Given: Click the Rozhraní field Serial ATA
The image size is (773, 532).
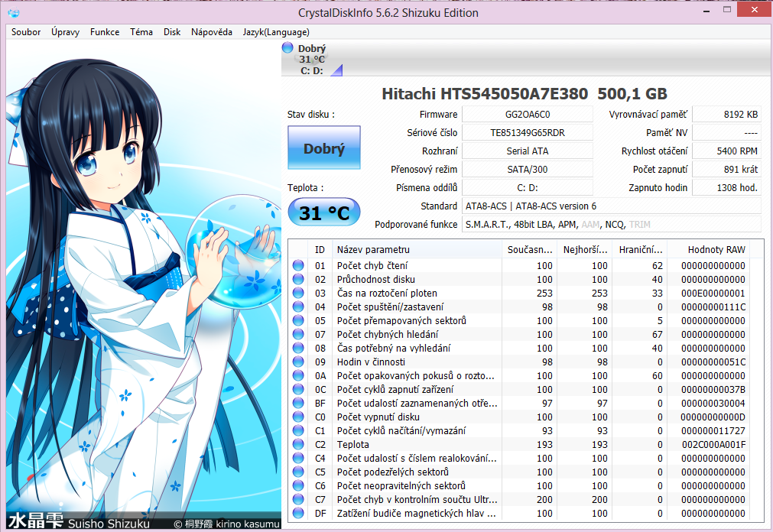Looking at the screenshot, I should pyautogui.click(x=528, y=151).
